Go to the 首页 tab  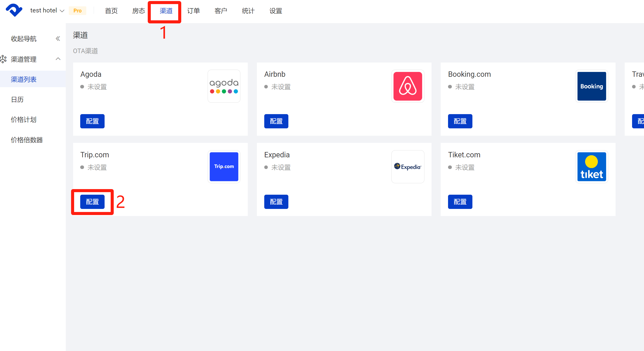tap(111, 11)
